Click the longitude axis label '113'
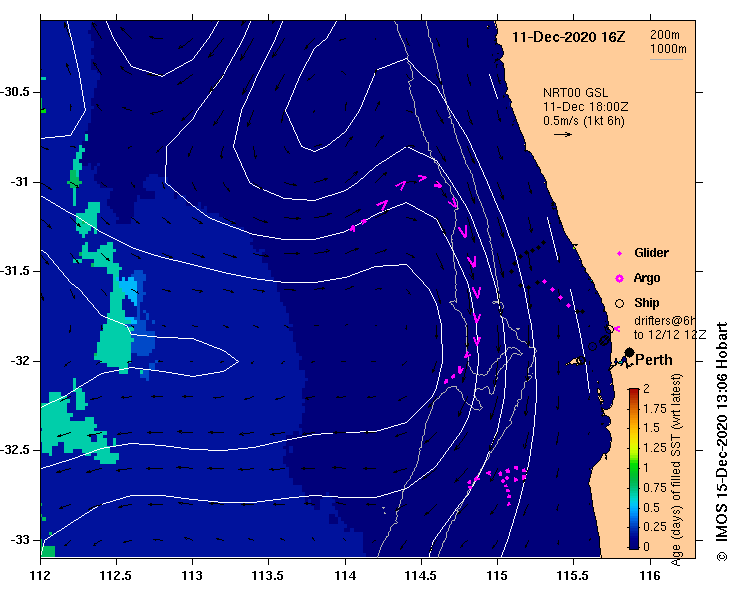Screen dimensions: 739x592 tap(192, 575)
